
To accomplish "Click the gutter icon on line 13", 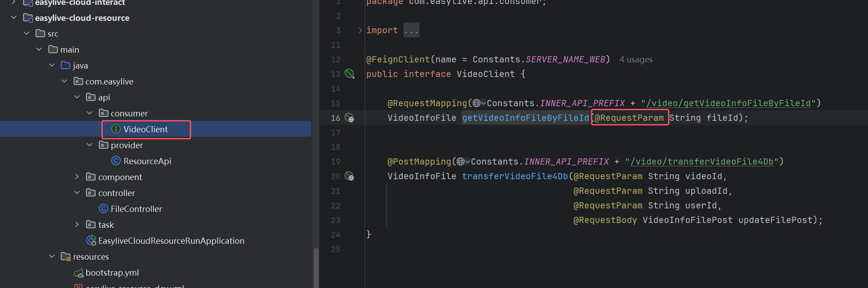I will 349,74.
